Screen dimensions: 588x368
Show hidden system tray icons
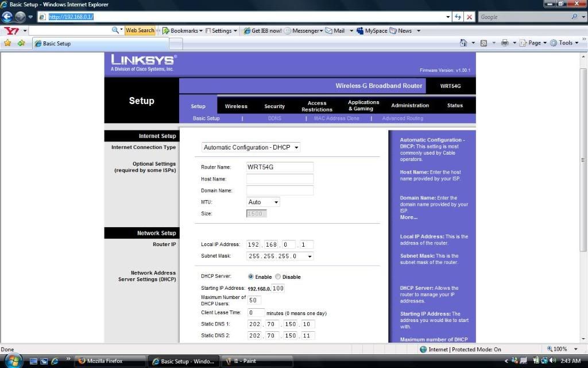[x=506, y=361]
